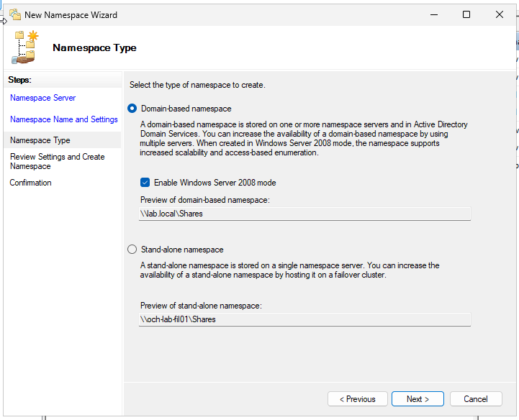Click the Stand-alone namespace label text
519x420 pixels.
pos(182,250)
